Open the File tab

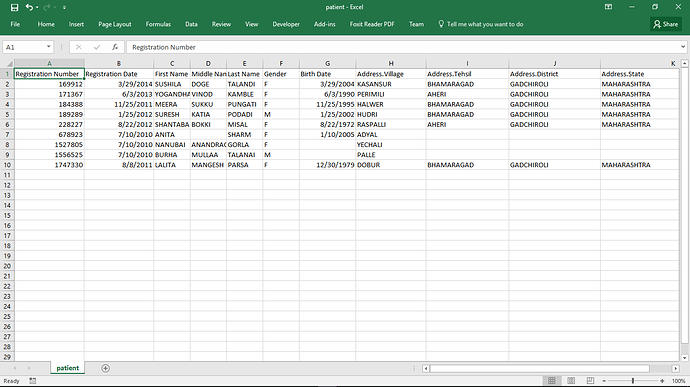[15, 24]
